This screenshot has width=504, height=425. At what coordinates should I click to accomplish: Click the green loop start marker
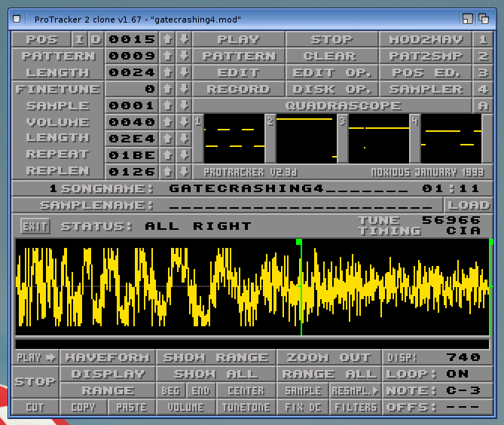click(300, 242)
